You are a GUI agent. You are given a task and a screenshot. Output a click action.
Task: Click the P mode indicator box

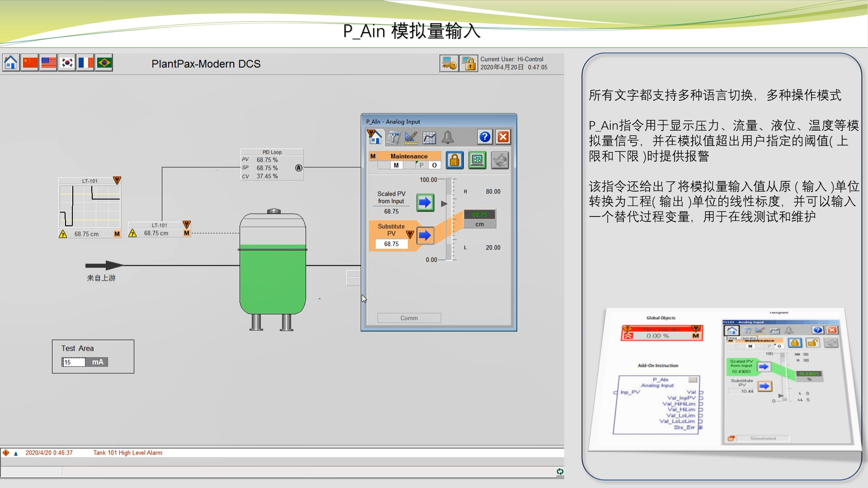(x=422, y=165)
